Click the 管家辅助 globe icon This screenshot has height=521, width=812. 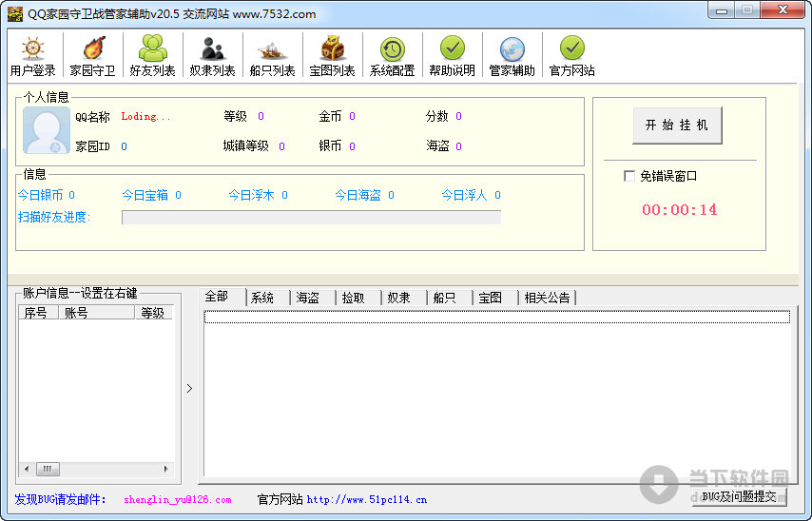(512, 57)
